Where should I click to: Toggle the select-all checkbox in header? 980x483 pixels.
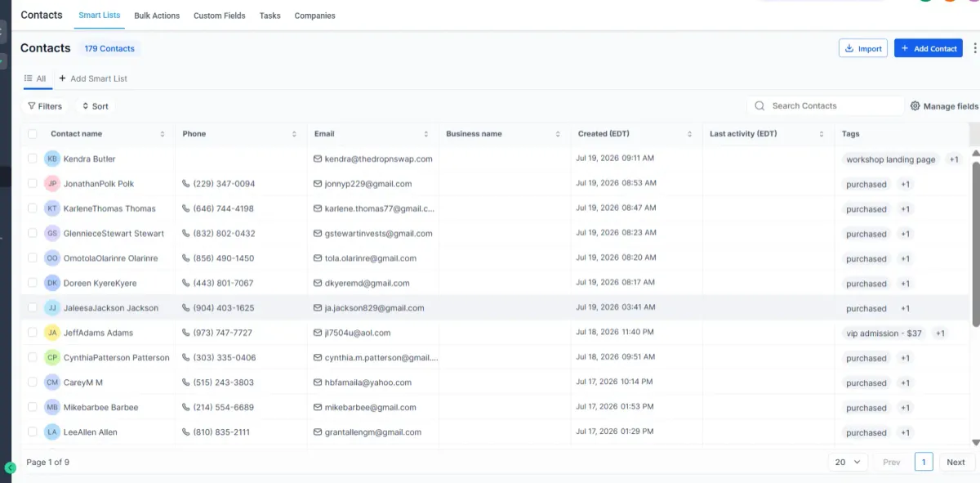coord(33,134)
